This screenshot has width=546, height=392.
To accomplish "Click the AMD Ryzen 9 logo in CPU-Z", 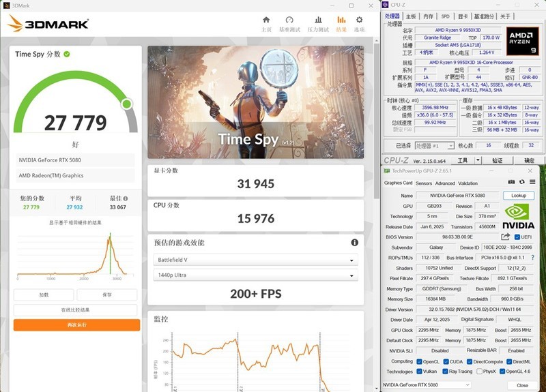I will 522,41.
